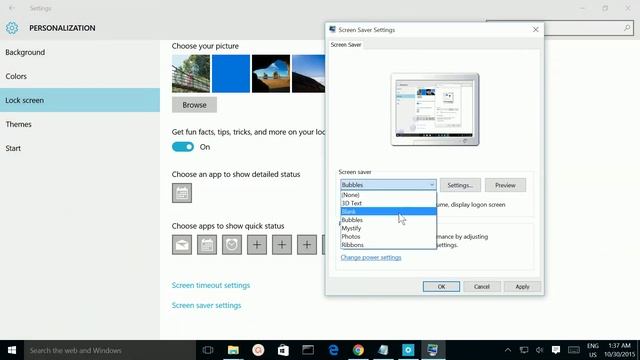Open the Colors section in sidebar
The height and width of the screenshot is (360, 640).
click(80, 76)
